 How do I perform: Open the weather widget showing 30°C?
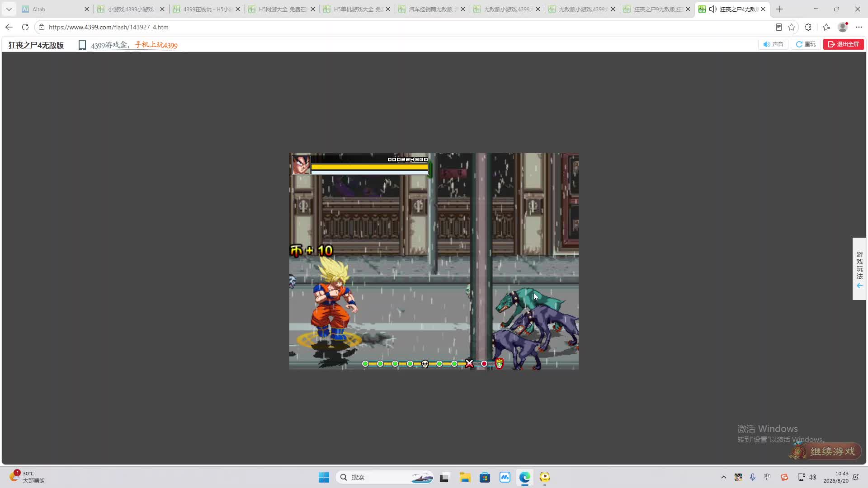[x=27, y=477]
